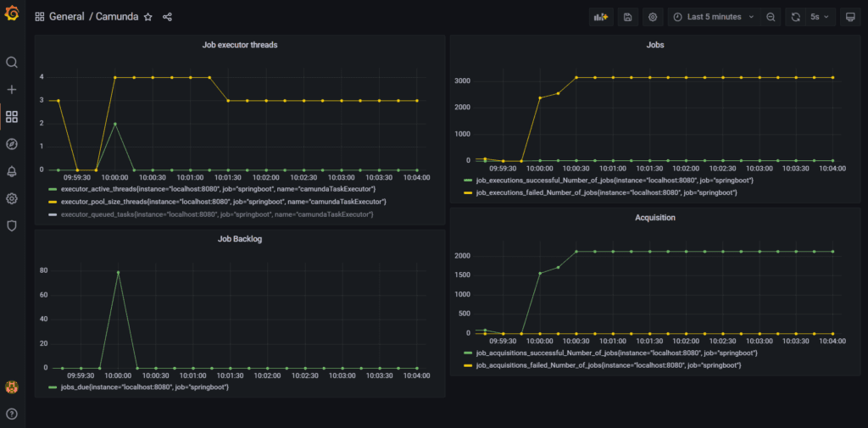
Task: Cycle view mode with monitor icon
Action: point(850,17)
